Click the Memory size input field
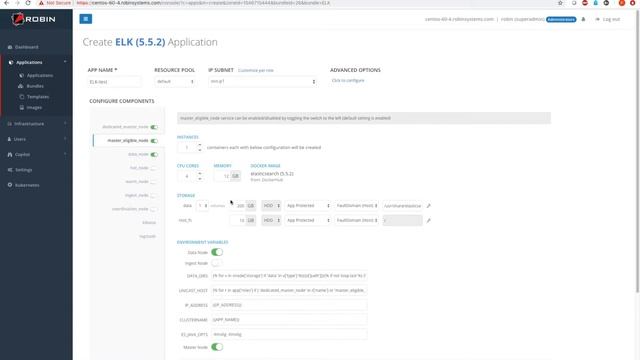 (x=222, y=176)
